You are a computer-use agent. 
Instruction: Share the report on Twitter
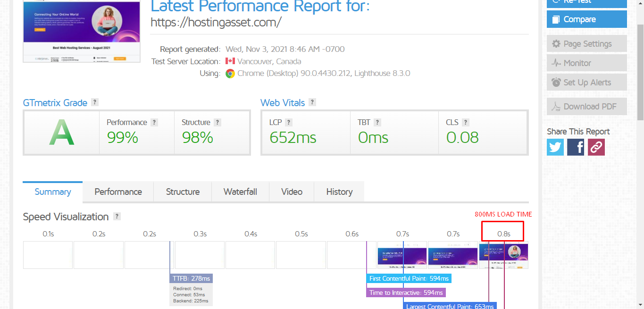(555, 147)
